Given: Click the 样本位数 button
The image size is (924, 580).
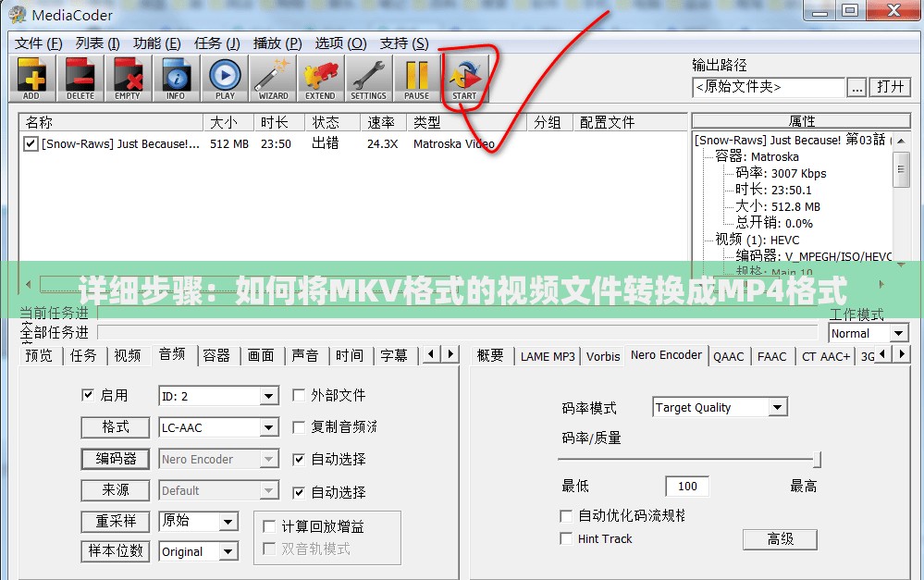Looking at the screenshot, I should point(116,551).
